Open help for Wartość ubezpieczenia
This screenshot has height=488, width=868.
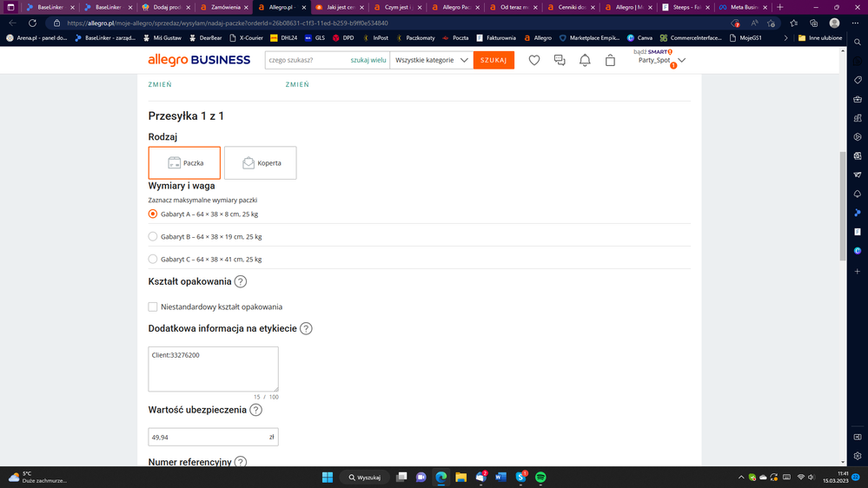pyautogui.click(x=255, y=410)
